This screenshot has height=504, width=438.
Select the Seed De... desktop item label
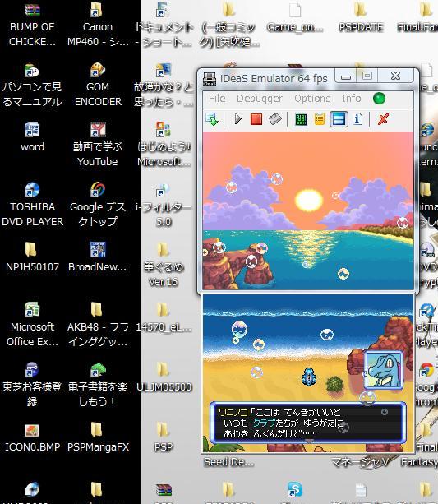(x=228, y=462)
